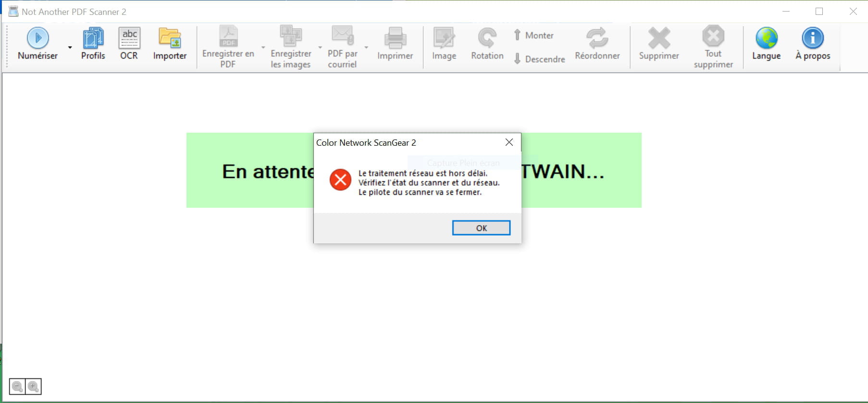Click the 'Le traitement réseau est hors délai.' text
Image resolution: width=868 pixels, height=403 pixels.
[423, 173]
